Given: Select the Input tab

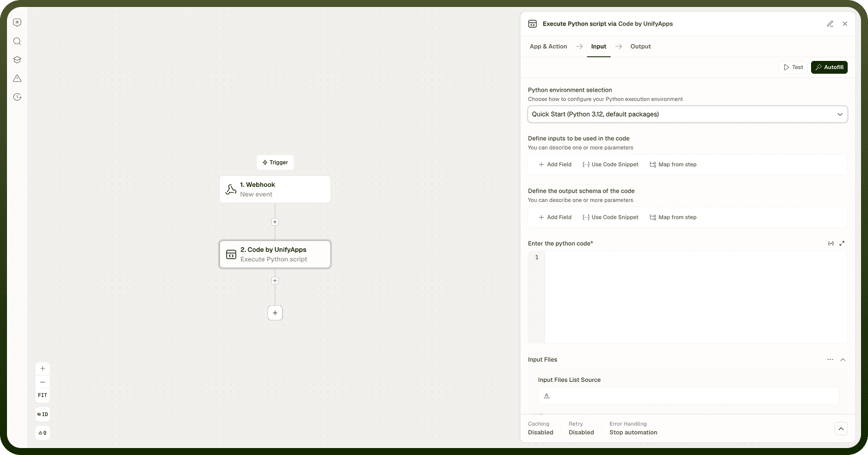Looking at the screenshot, I should 598,46.
